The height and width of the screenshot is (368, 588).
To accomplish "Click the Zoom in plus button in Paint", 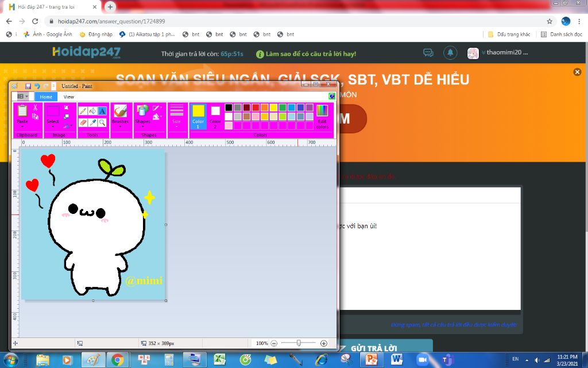I will pyautogui.click(x=324, y=343).
